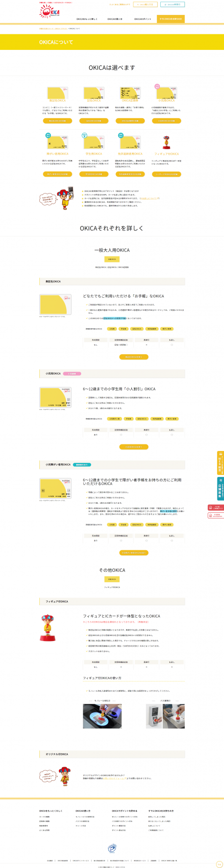Click the monorail ticket gate photo
This screenshot has height=868, width=224.
pos(102,716)
